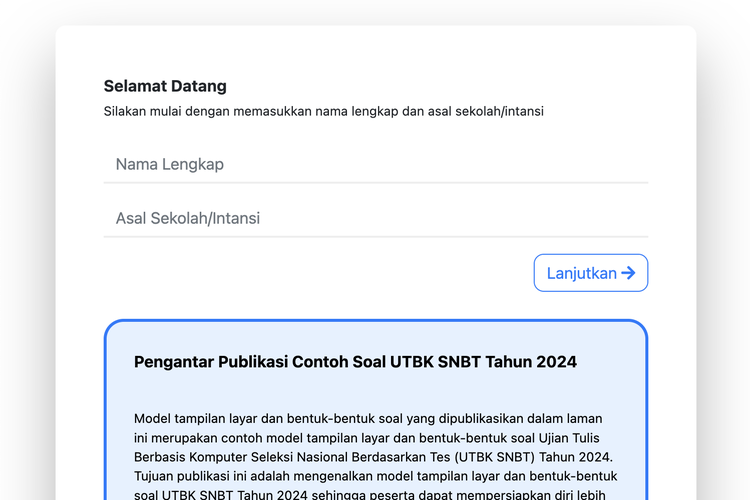Click the instruction text starting with Silakan mulai
Screen dimensions: 750x500
click(323, 111)
